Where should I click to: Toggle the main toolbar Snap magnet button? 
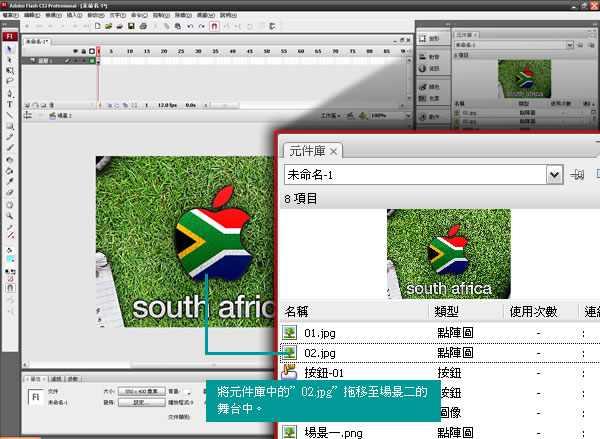click(x=214, y=26)
